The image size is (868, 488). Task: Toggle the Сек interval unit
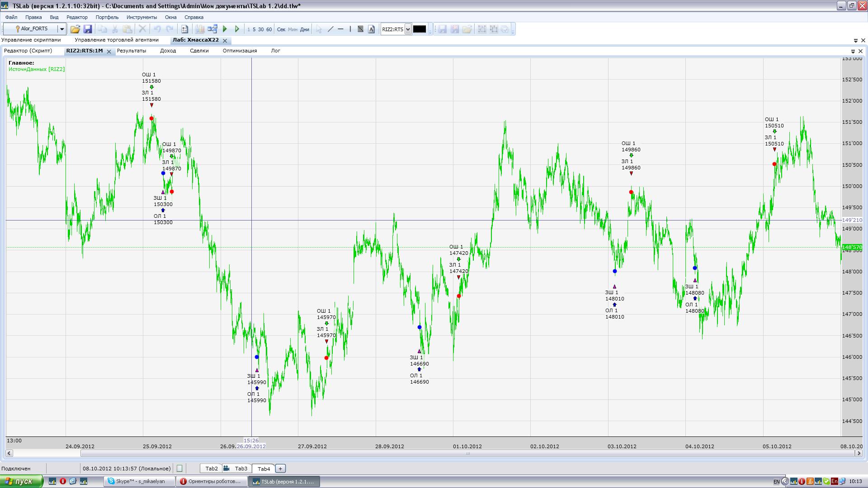coord(281,29)
